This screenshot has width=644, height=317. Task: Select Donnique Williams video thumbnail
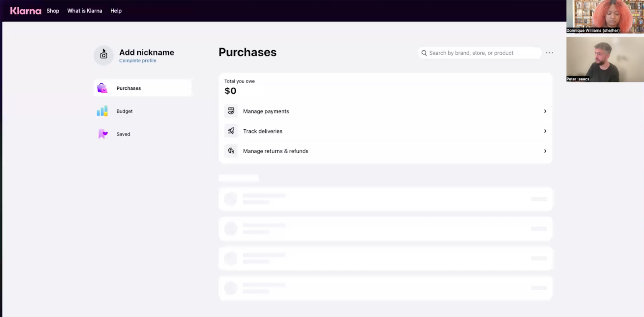605,16
